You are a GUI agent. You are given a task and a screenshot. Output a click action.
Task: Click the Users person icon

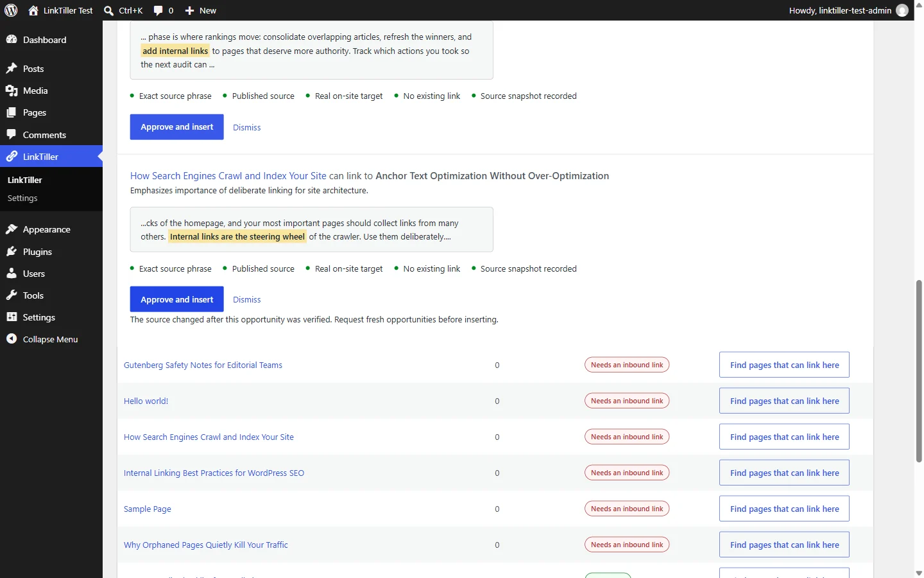(12, 274)
